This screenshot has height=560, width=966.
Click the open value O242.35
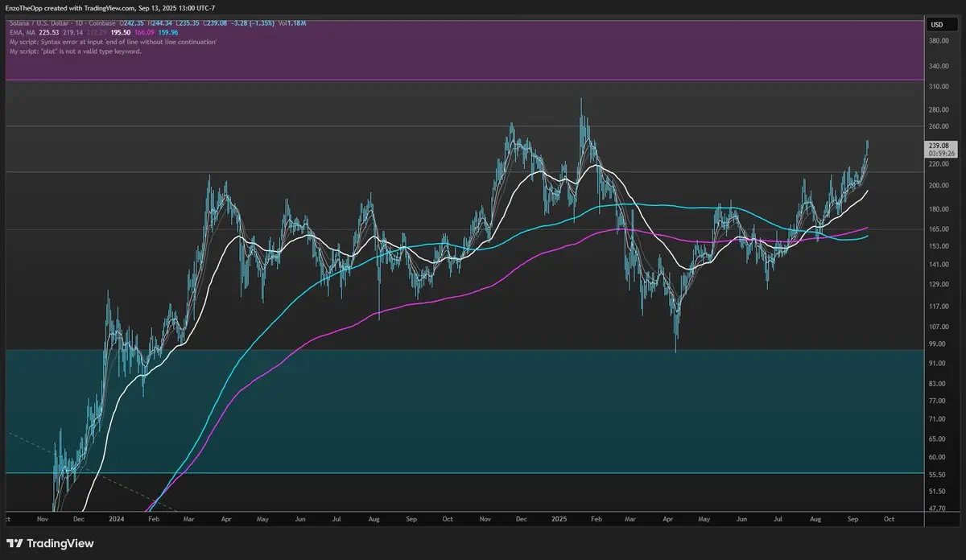pyautogui.click(x=132, y=23)
